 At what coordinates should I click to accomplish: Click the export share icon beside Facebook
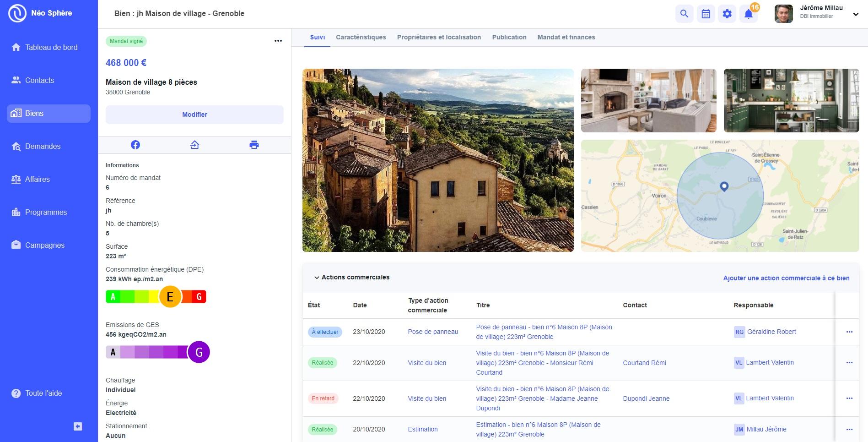coord(194,145)
